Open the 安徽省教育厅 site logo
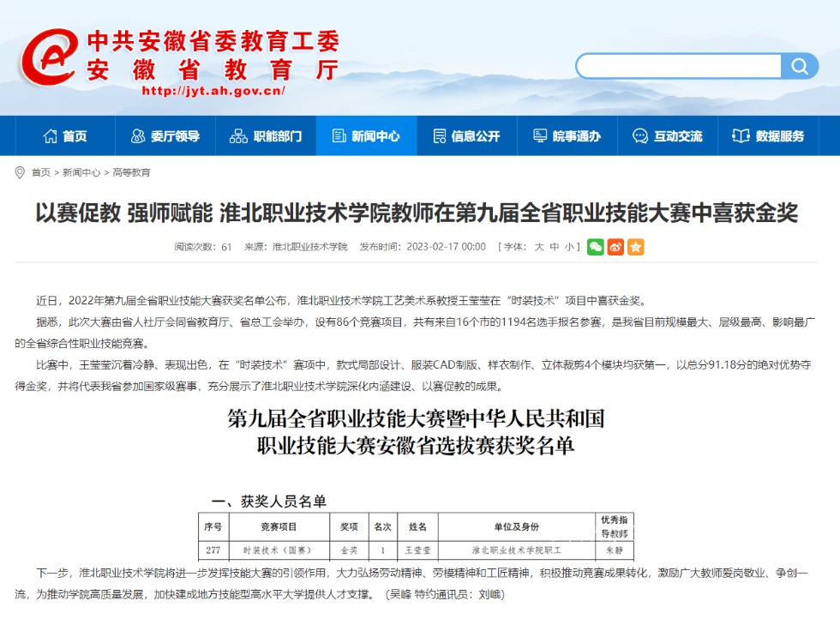This screenshot has width=840, height=619. click(x=179, y=61)
